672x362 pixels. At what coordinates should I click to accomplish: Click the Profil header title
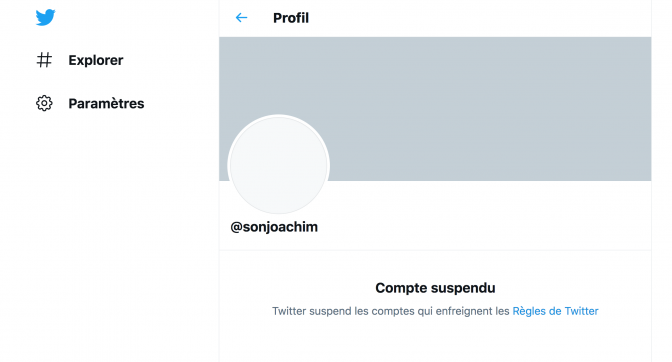(x=291, y=18)
